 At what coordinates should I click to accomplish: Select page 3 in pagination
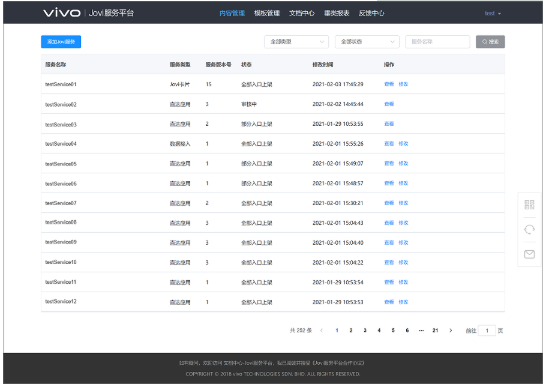(365, 330)
